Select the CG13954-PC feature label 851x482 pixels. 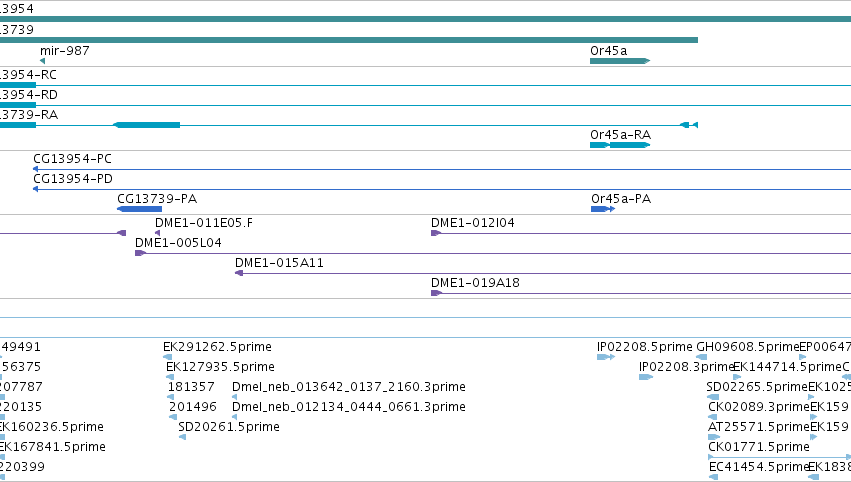pyautogui.click(x=73, y=159)
